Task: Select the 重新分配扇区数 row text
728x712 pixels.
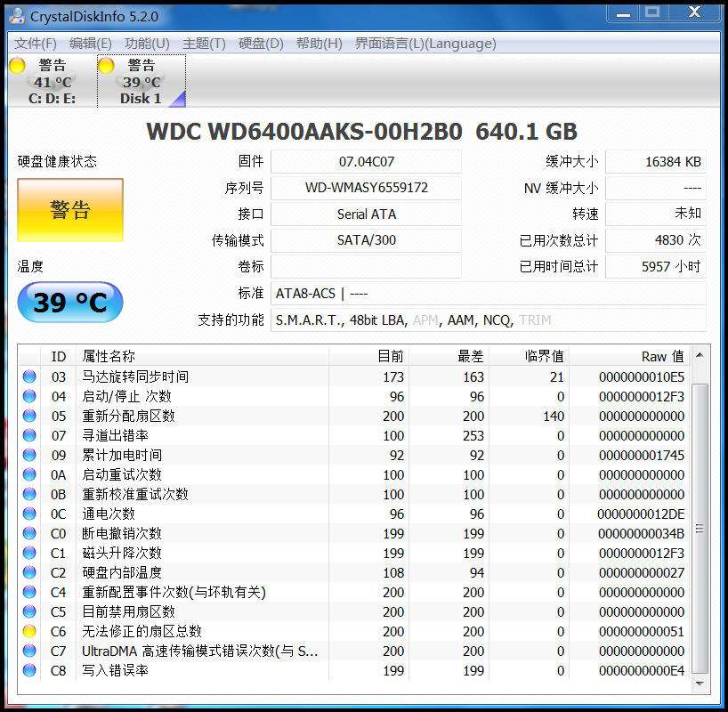Action: (129, 416)
